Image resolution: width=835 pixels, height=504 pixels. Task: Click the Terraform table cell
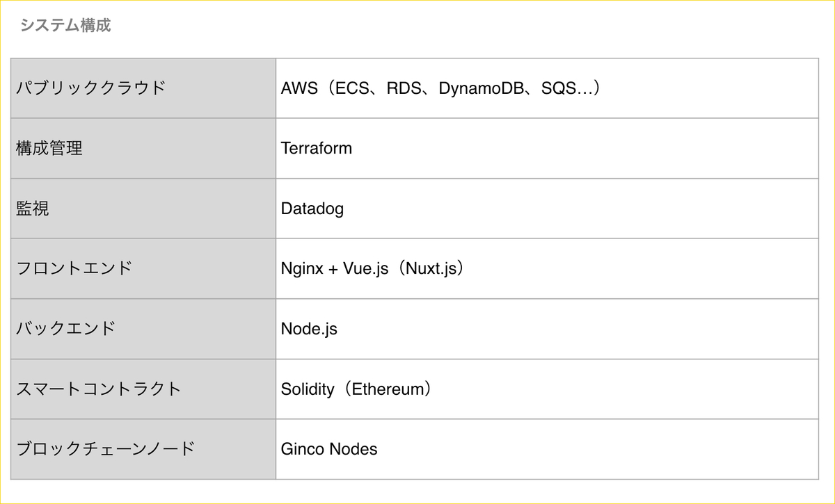(x=547, y=148)
